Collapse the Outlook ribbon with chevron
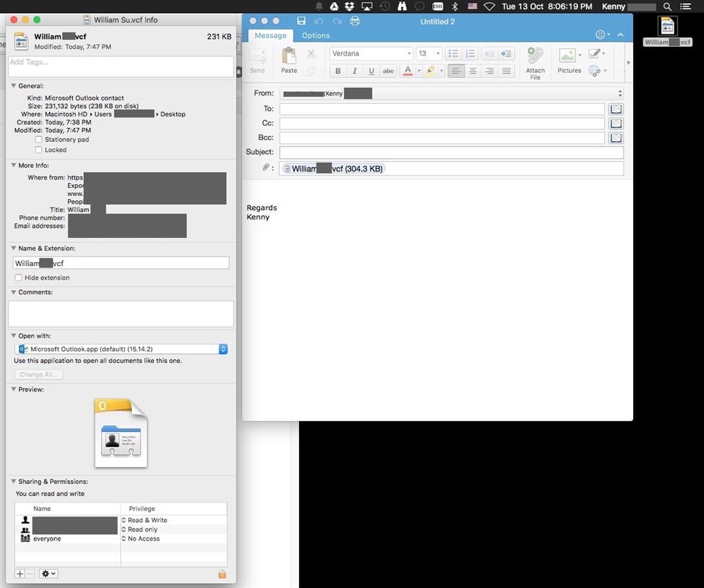Image resolution: width=704 pixels, height=588 pixels. point(621,35)
